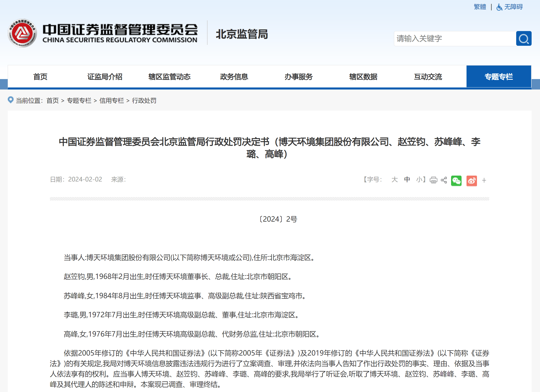Click the date 2024-02-02
This screenshot has height=392, width=540.
85,179
